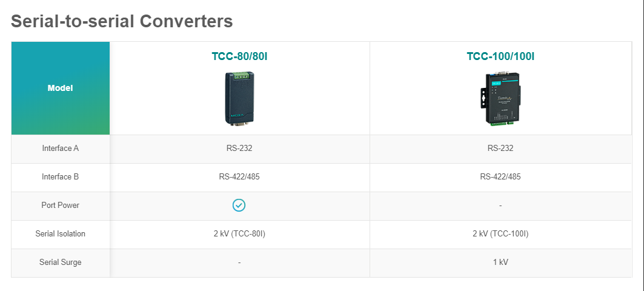Click the Serial Surge row label

click(61, 262)
